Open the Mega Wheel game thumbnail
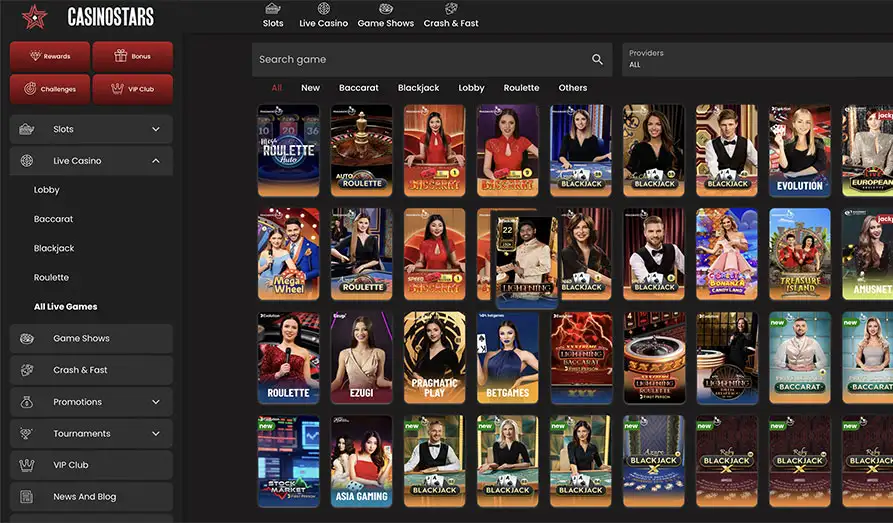This screenshot has width=893, height=523. (288, 254)
